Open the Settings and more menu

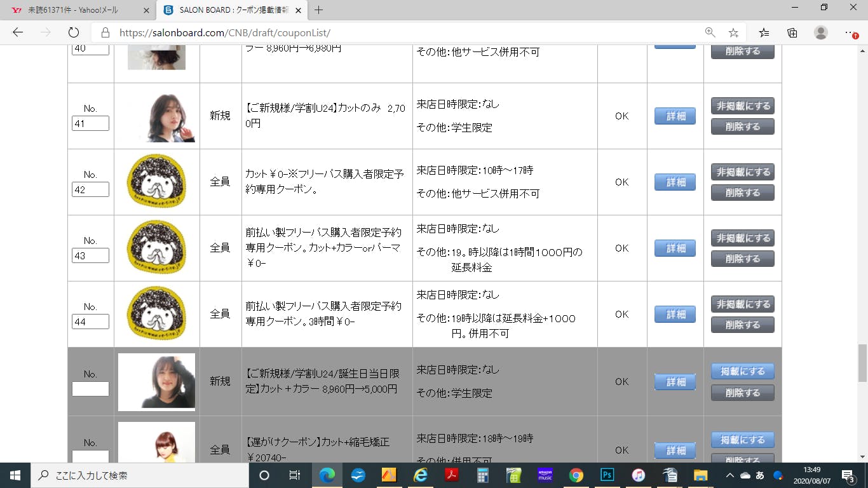point(850,32)
